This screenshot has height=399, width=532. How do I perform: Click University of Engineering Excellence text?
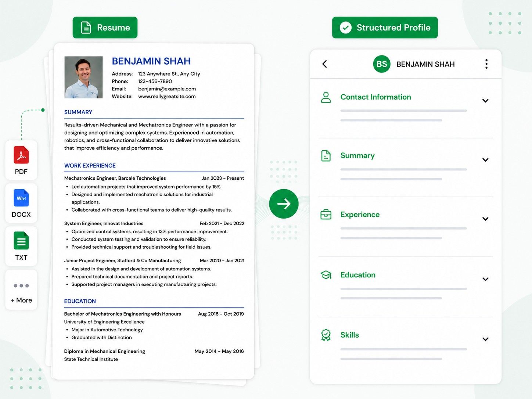104,322
